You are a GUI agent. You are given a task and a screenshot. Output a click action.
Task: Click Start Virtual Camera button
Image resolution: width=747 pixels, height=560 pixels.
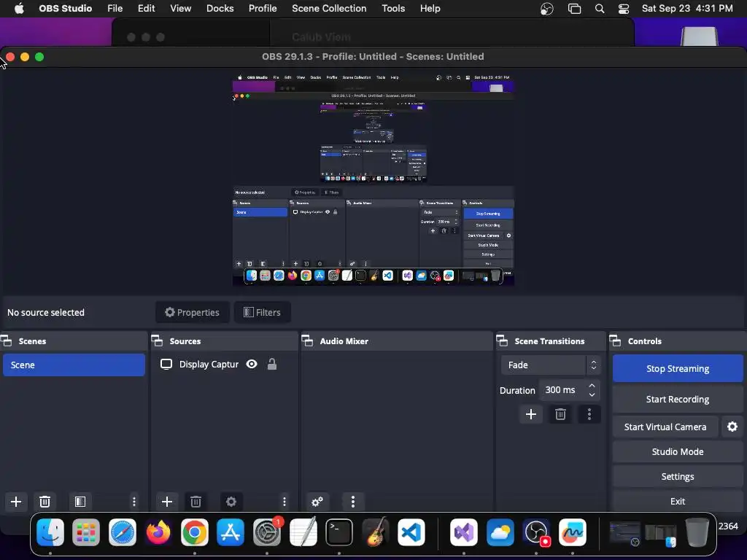tap(665, 427)
